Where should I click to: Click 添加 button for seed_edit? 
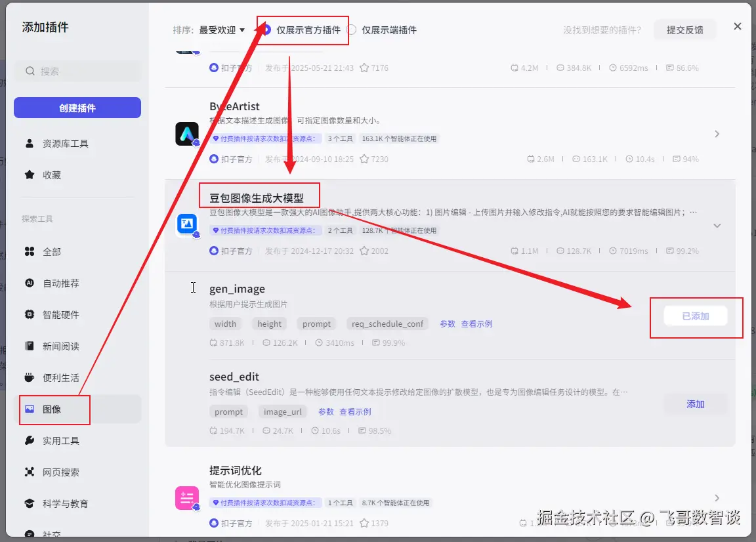[x=695, y=404]
